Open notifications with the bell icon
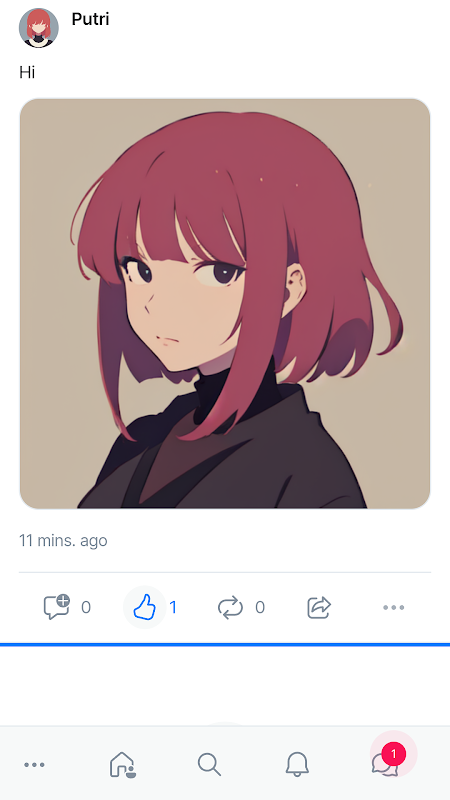The width and height of the screenshot is (450, 800). [297, 764]
